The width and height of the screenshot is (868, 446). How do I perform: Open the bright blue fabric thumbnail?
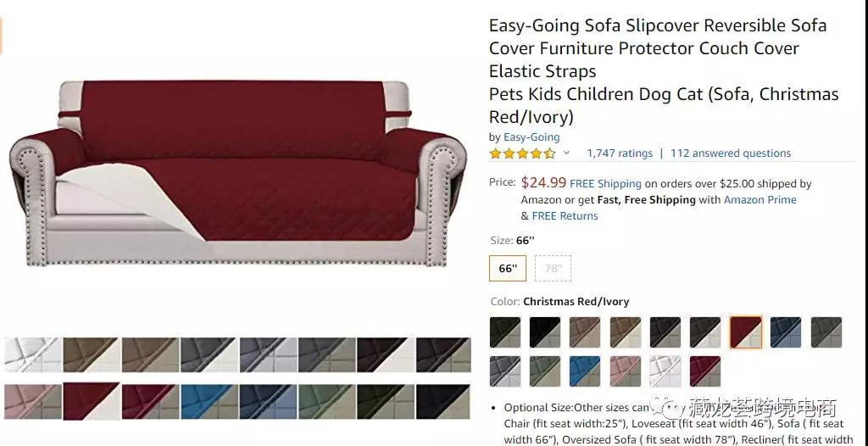click(x=209, y=401)
